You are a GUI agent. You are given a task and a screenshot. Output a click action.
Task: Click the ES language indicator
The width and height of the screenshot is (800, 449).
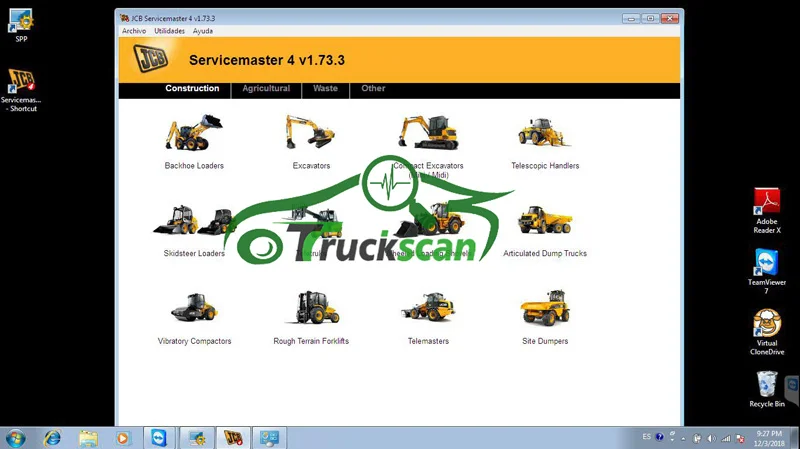[646, 437]
